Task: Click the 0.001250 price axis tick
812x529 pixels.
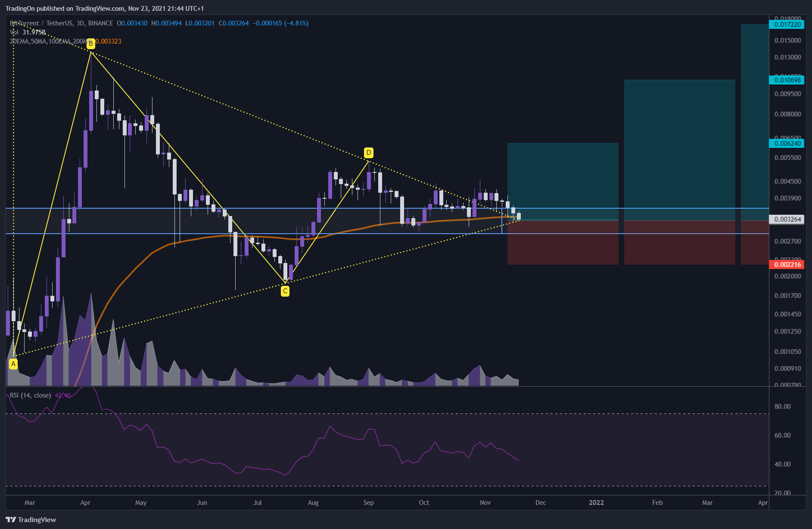Action: (788, 331)
